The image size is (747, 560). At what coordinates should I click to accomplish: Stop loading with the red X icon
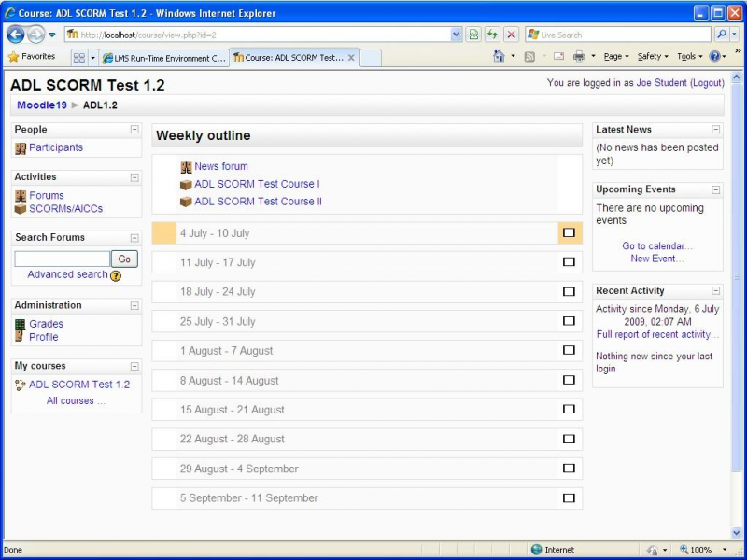pyautogui.click(x=511, y=35)
